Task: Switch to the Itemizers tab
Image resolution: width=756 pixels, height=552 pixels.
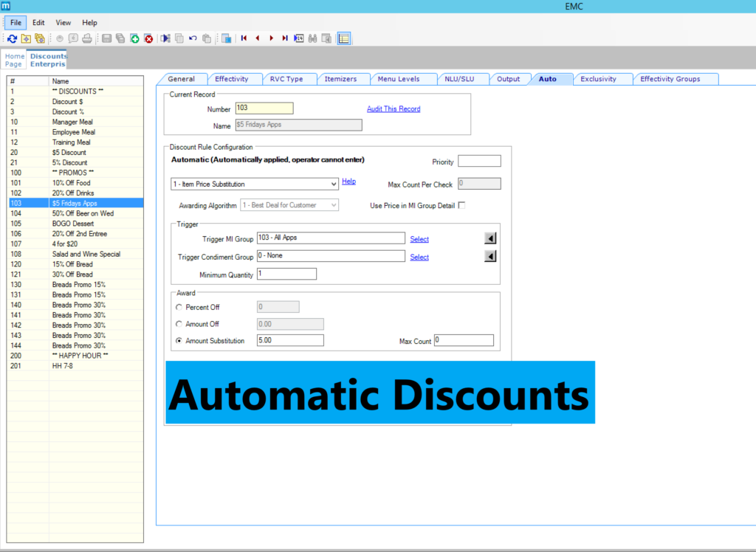Action: coord(340,79)
